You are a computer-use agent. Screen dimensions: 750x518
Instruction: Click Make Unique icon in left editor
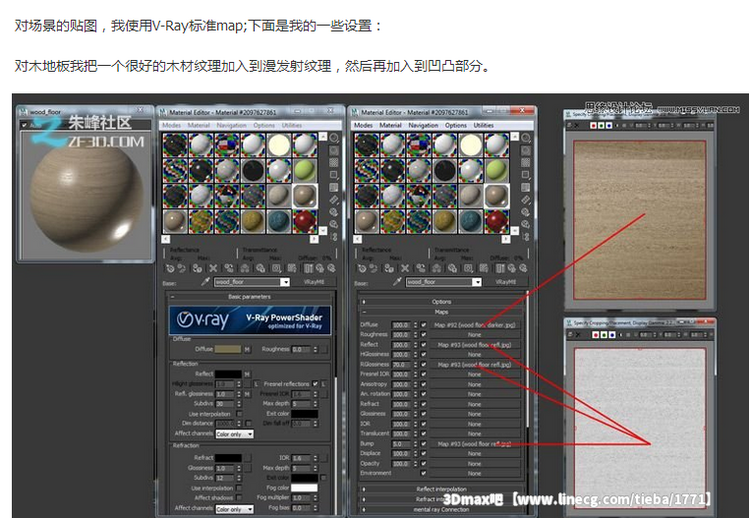(245, 268)
